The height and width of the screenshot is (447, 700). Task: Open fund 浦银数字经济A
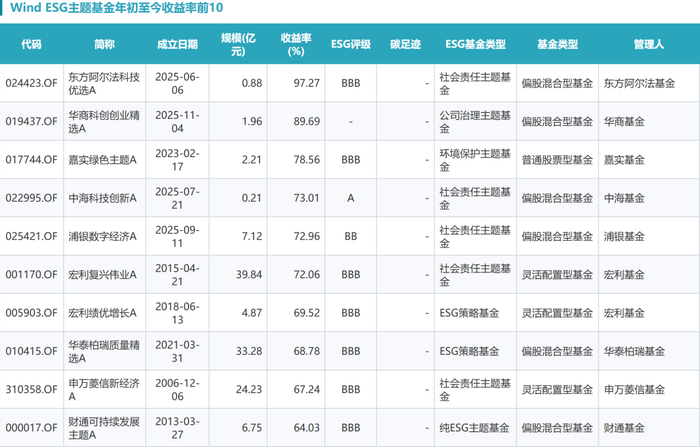tap(102, 236)
